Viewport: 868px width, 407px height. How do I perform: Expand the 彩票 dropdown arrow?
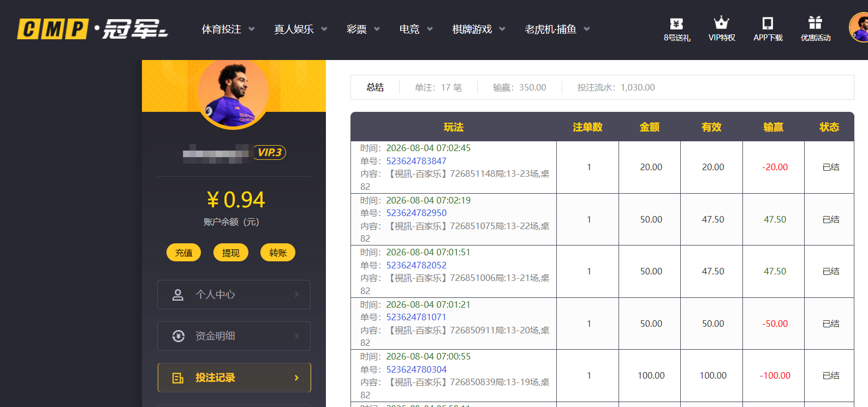pos(377,29)
